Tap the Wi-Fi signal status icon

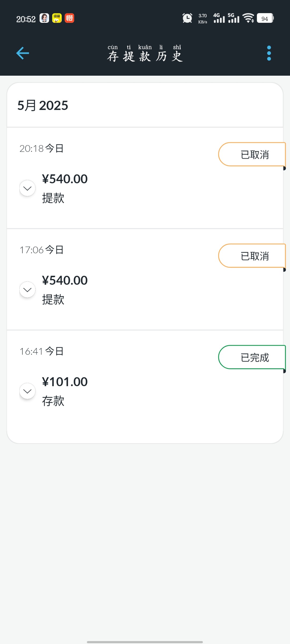click(x=248, y=18)
